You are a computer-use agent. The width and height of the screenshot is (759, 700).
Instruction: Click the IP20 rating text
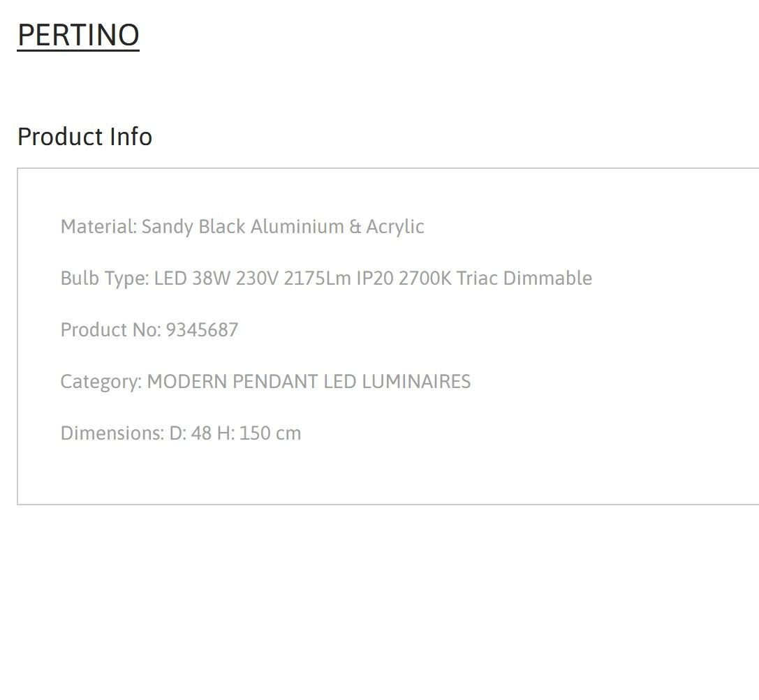[375, 278]
